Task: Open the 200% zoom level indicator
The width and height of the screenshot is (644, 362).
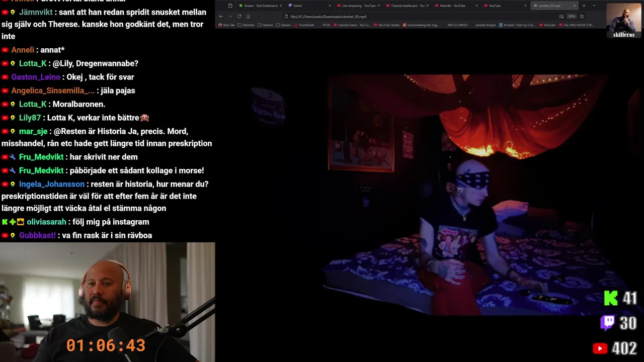Action: 572,17
